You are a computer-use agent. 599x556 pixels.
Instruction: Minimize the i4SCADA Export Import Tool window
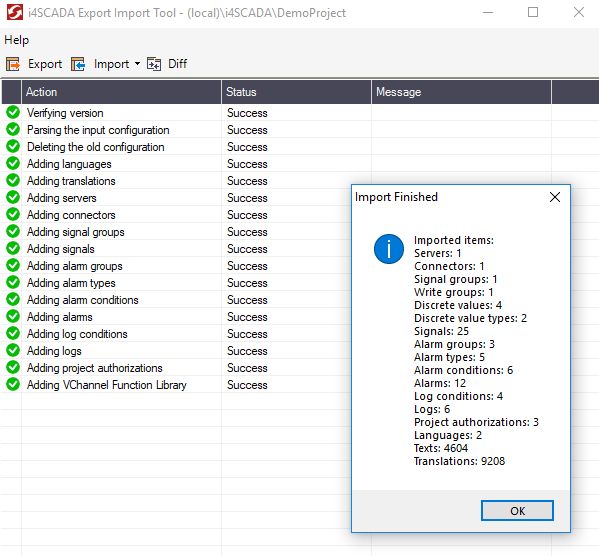[488, 13]
